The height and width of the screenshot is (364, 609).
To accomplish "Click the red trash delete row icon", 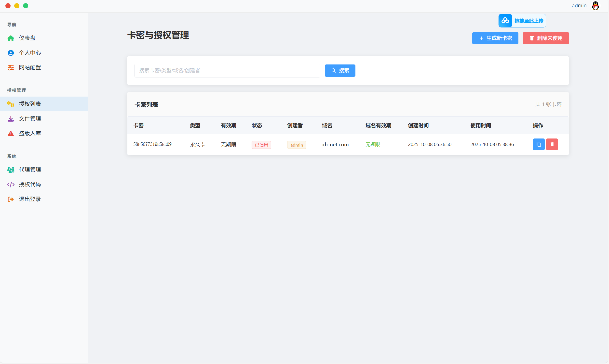I will (x=552, y=144).
